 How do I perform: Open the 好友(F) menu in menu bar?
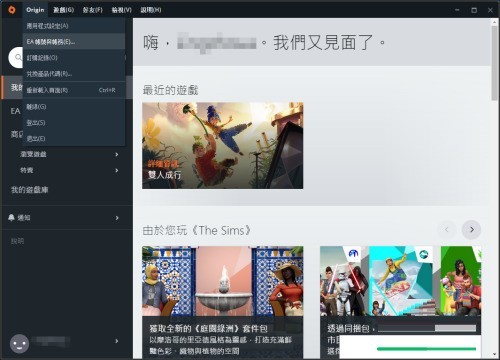click(x=92, y=10)
